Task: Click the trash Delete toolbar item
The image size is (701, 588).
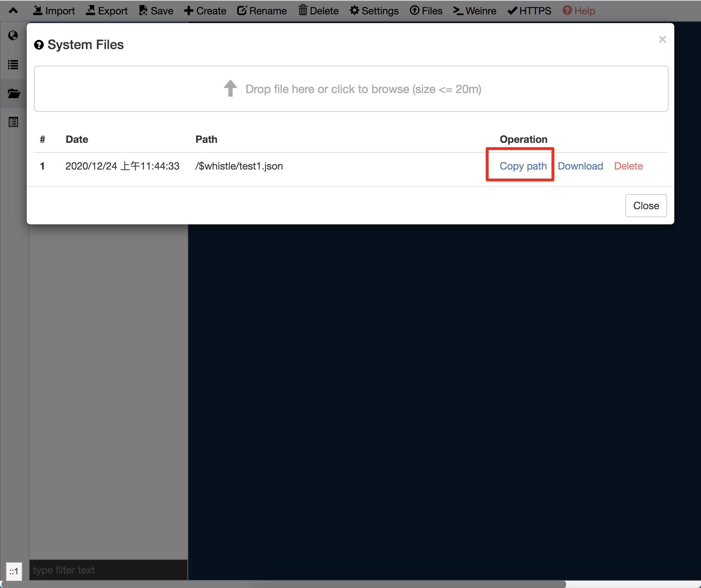Action: click(318, 11)
